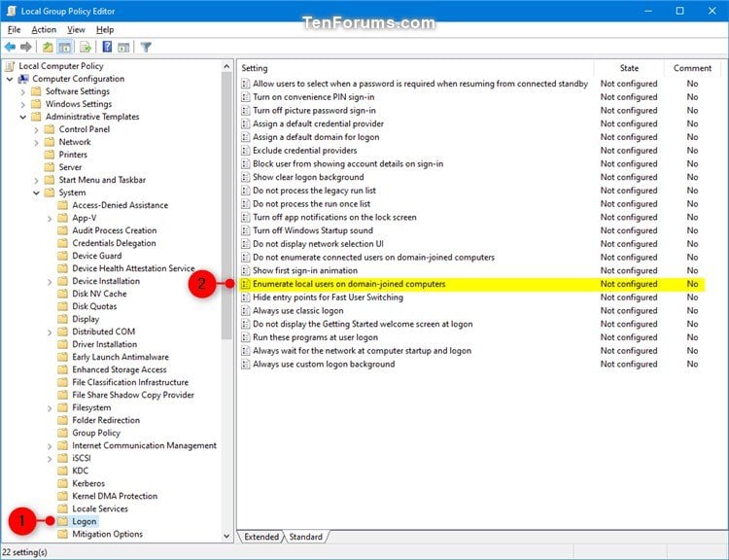
Task: Click policy icon beside Exclude credential providers
Action: (246, 151)
